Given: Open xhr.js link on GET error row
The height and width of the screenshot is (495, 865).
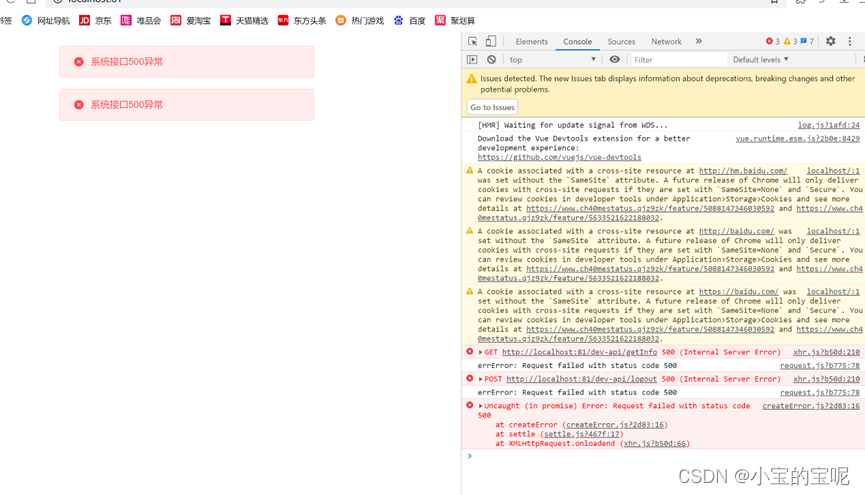Looking at the screenshot, I should 826,352.
